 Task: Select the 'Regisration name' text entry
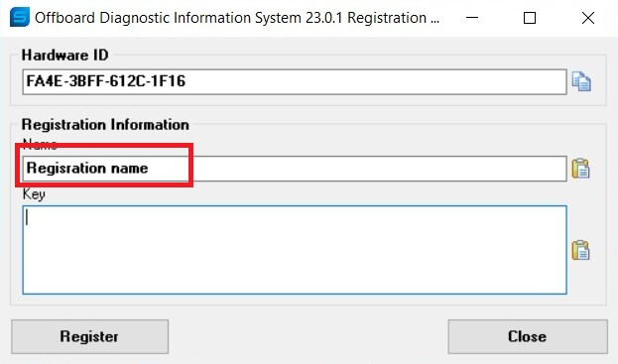click(x=87, y=169)
